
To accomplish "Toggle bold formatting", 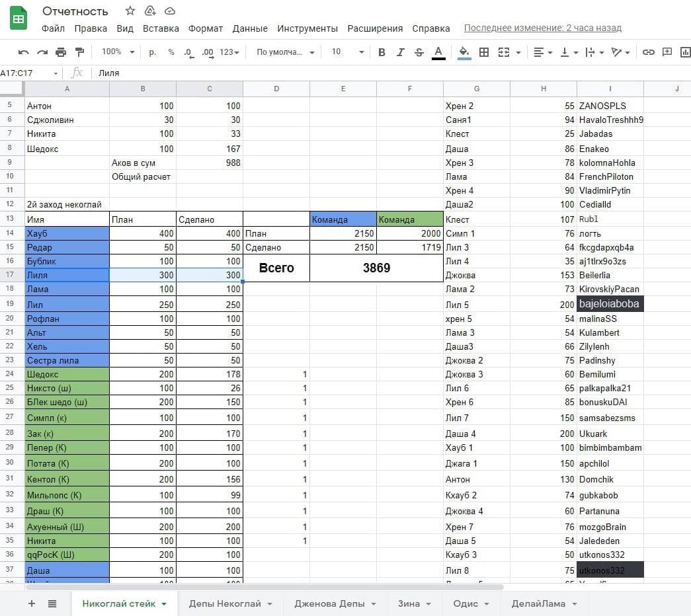I will pyautogui.click(x=382, y=52).
